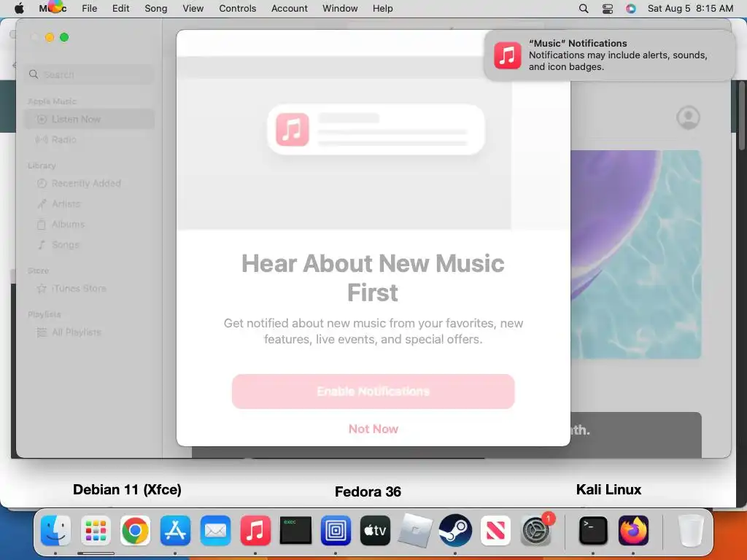Image resolution: width=747 pixels, height=560 pixels.
Task: Click the Music Notifications banner text
Action: coord(618,55)
